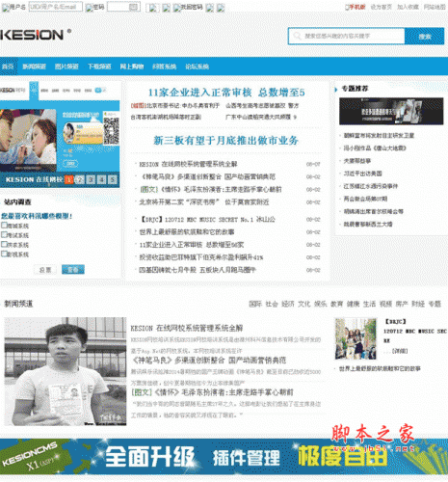Focus the password input field
Screen dimensions: 448x482
[x=123, y=7]
